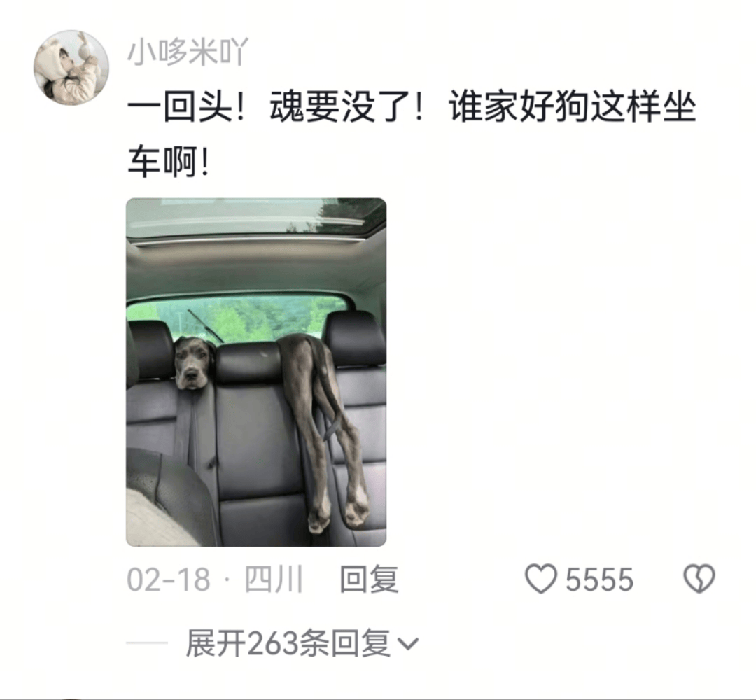Image resolution: width=756 pixels, height=700 pixels.
Task: Click the 四川 location label
Action: tap(274, 579)
